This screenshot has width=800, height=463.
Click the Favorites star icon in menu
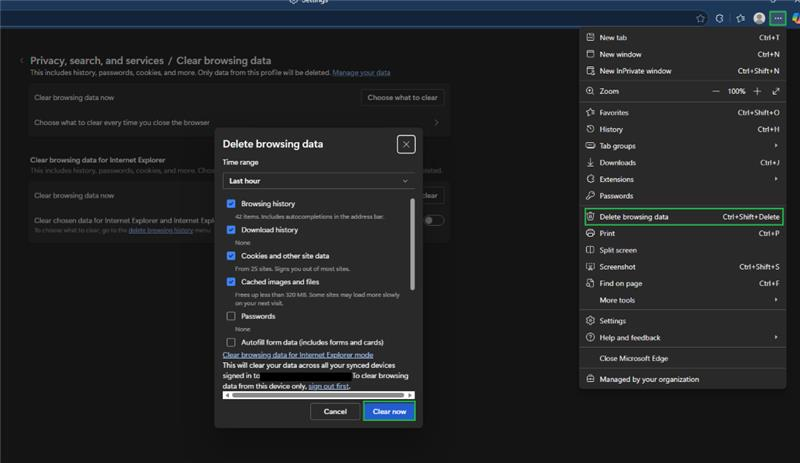[590, 112]
